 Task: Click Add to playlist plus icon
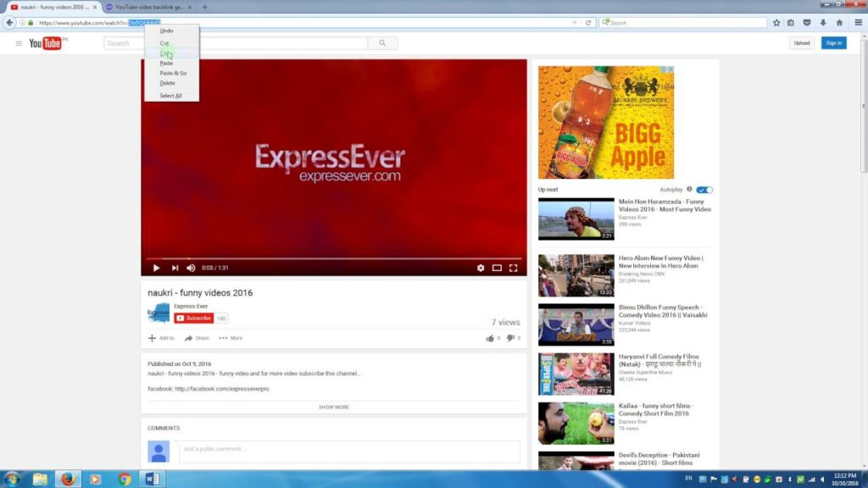[x=153, y=338]
